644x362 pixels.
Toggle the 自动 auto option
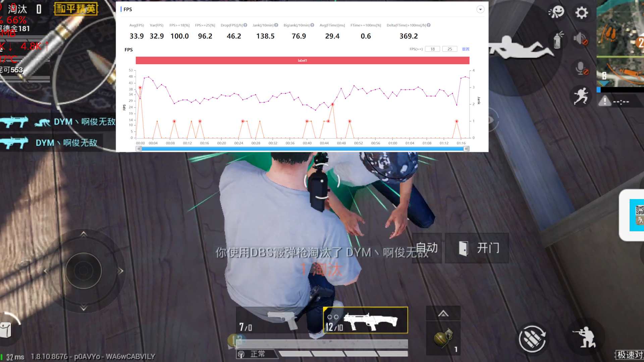[x=427, y=248]
